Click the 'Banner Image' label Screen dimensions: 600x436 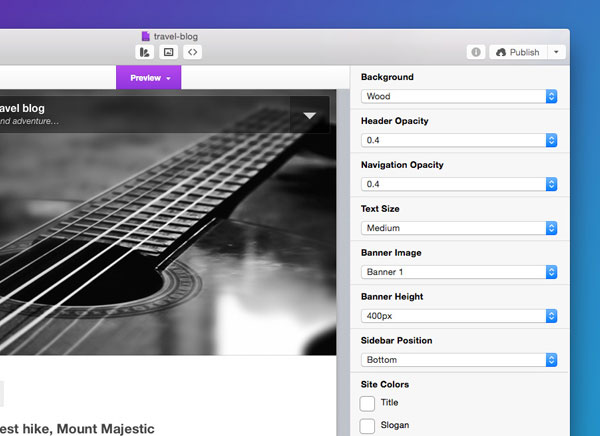pyautogui.click(x=391, y=253)
